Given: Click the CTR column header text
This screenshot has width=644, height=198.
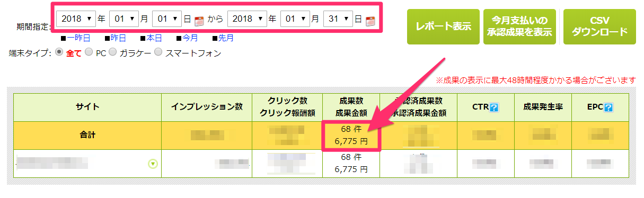Looking at the screenshot, I should click(481, 107).
